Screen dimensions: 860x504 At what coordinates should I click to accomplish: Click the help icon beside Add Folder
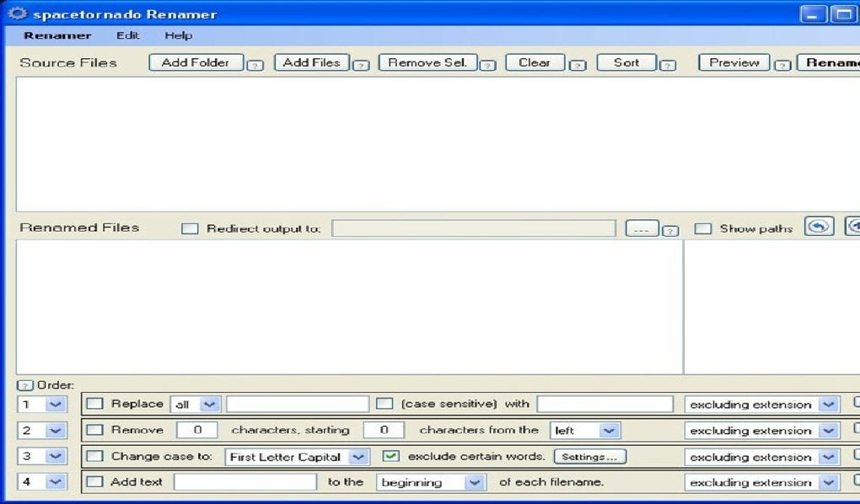tap(255, 66)
